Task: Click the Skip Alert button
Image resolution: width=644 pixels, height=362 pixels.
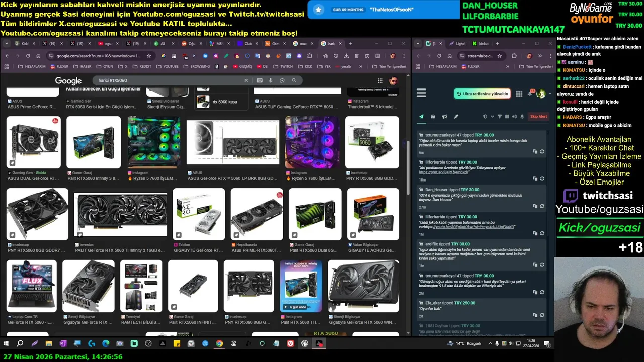Action: pos(538,117)
